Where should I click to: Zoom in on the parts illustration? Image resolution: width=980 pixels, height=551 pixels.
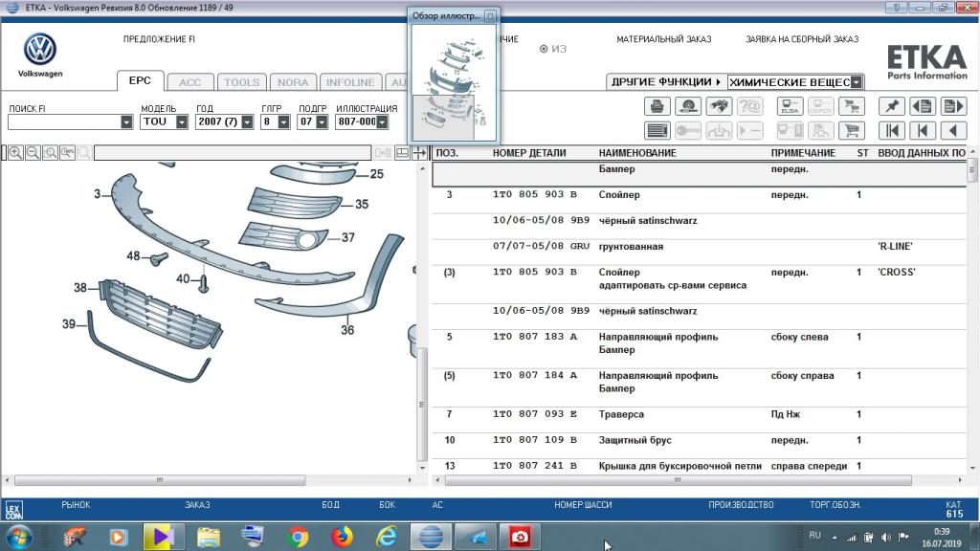[15, 152]
